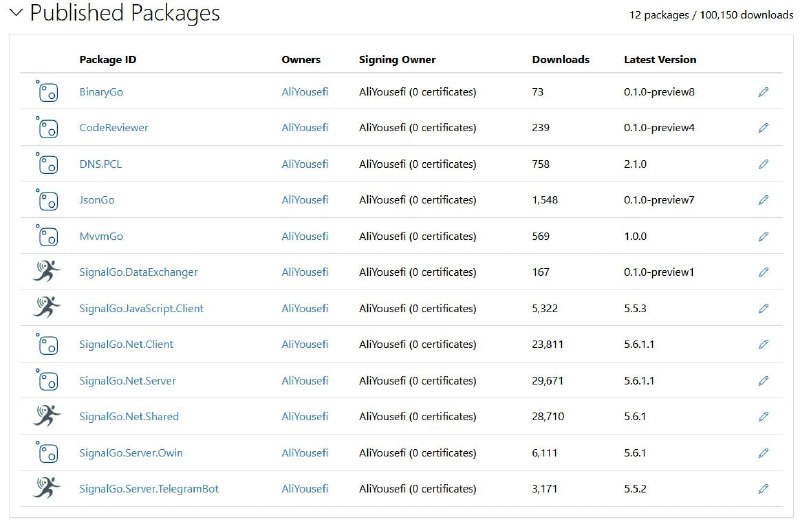Click the Latest Version column header
Screen dimensions: 800x524
(x=660, y=59)
